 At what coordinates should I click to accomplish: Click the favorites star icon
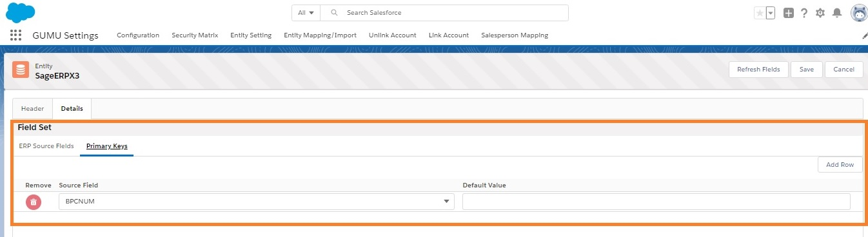(x=760, y=13)
